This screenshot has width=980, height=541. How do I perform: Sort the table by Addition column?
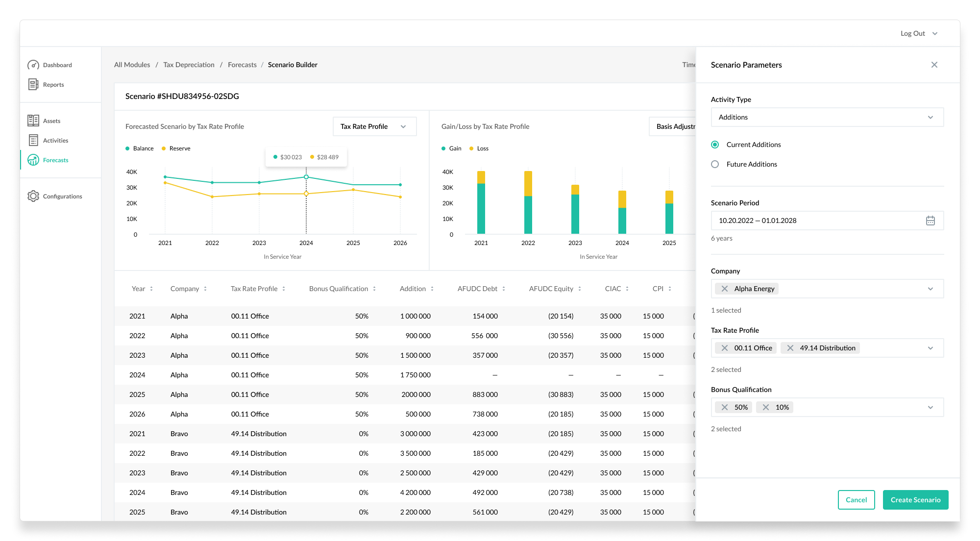coord(416,289)
